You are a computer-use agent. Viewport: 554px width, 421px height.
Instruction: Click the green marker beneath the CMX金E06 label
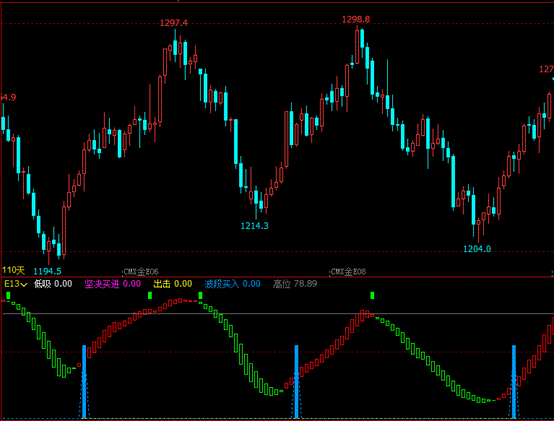click(150, 295)
